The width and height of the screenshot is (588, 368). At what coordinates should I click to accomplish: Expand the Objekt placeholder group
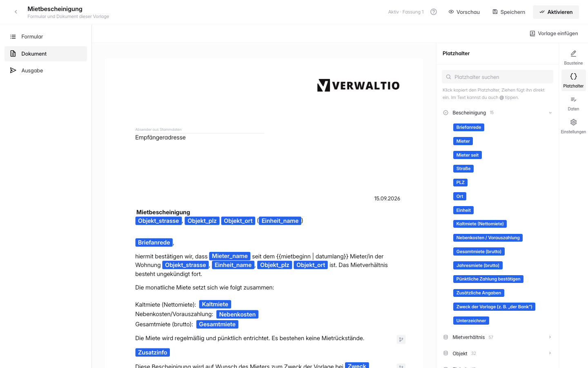click(x=550, y=353)
